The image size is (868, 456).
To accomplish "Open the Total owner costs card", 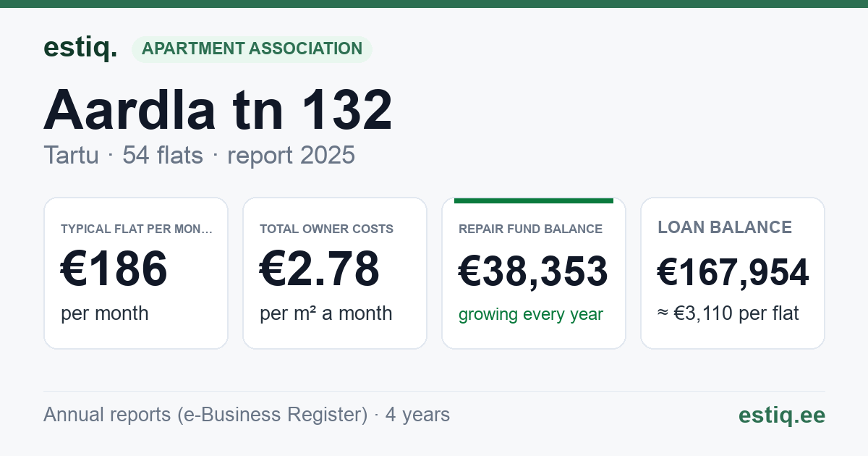I will tap(335, 273).
